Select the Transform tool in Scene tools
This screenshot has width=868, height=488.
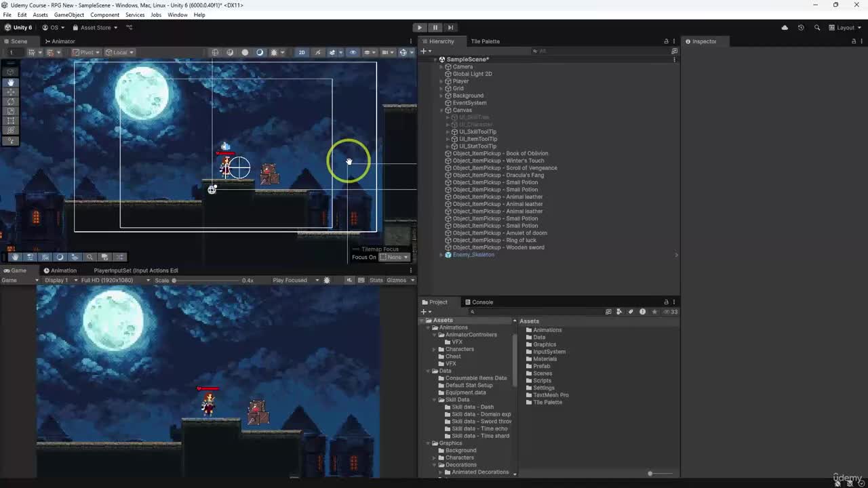click(x=10, y=130)
